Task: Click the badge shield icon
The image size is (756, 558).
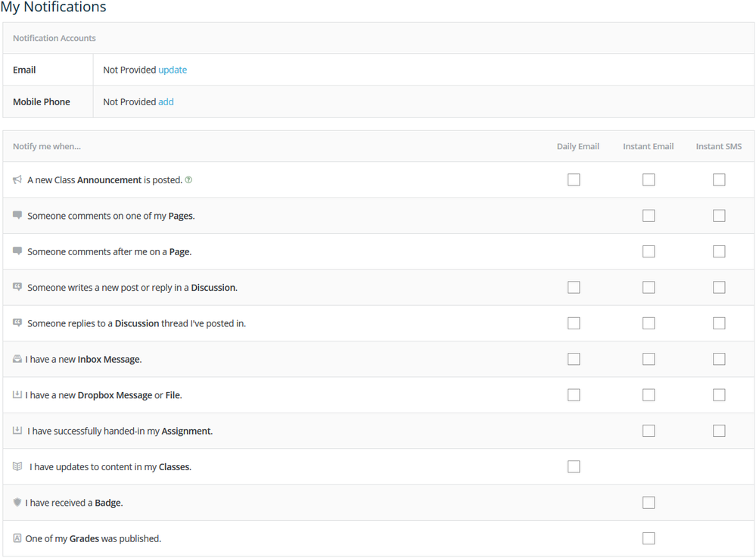Action: [17, 502]
